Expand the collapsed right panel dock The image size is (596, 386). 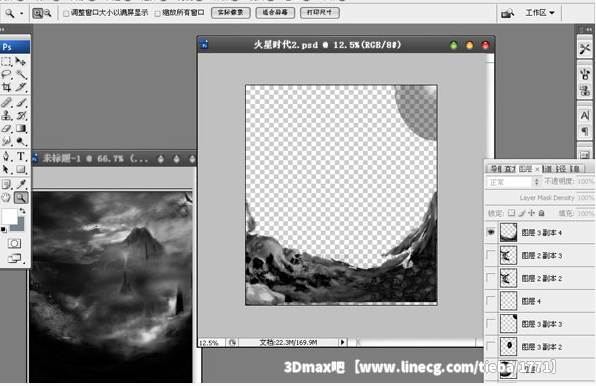(x=589, y=30)
